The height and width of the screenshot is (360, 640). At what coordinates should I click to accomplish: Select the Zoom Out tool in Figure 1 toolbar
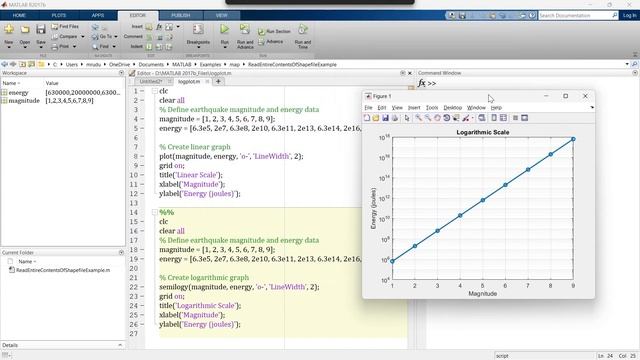(x=428, y=118)
